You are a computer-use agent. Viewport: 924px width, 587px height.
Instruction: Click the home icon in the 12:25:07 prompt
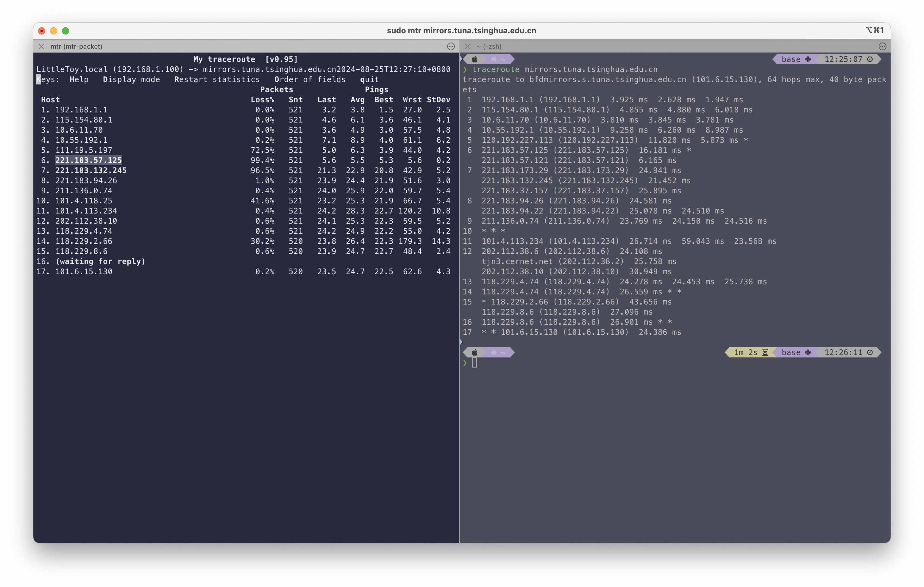tap(494, 59)
